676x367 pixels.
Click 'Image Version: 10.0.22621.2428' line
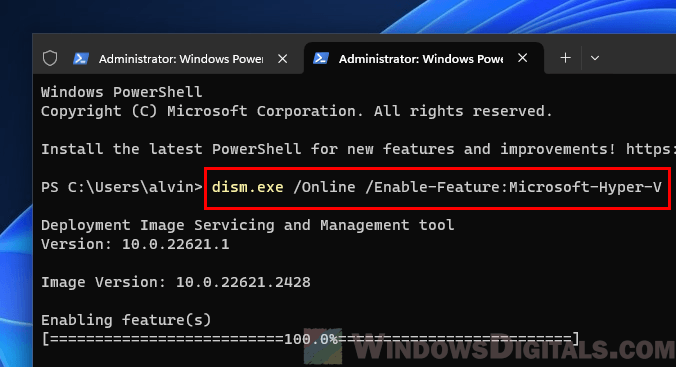[x=176, y=282]
